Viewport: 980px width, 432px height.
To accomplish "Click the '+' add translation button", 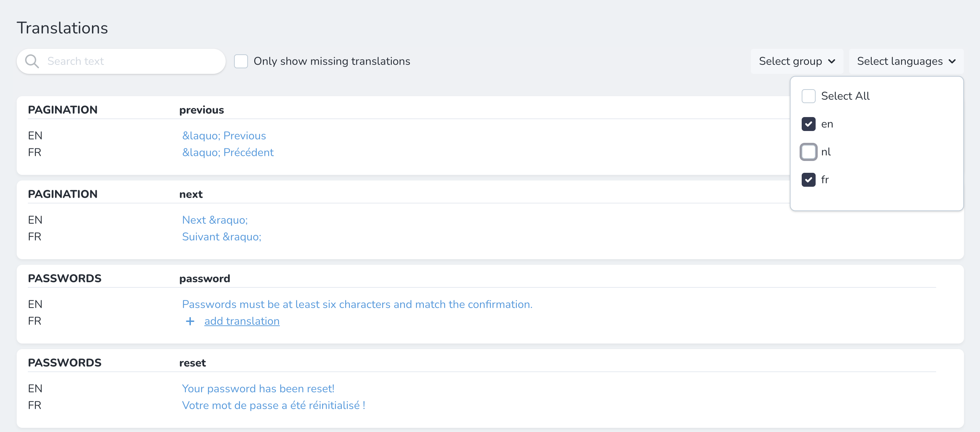I will click(189, 321).
